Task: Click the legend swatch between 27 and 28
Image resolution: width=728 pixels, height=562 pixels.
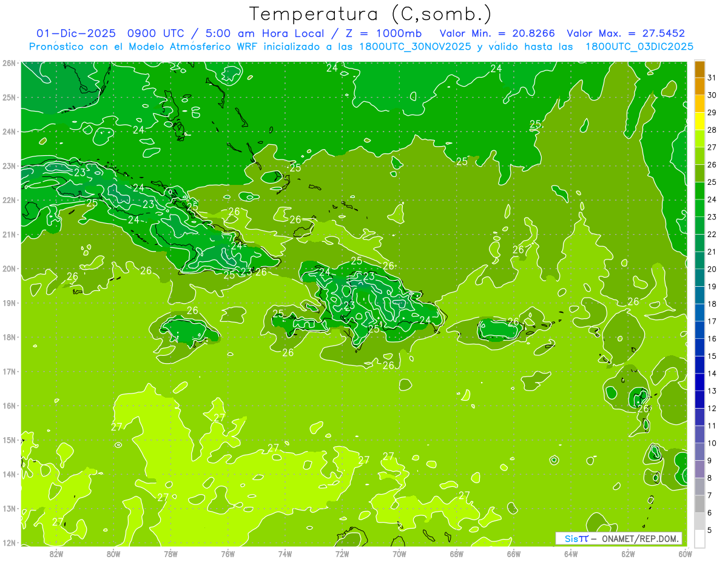Action: [x=699, y=138]
